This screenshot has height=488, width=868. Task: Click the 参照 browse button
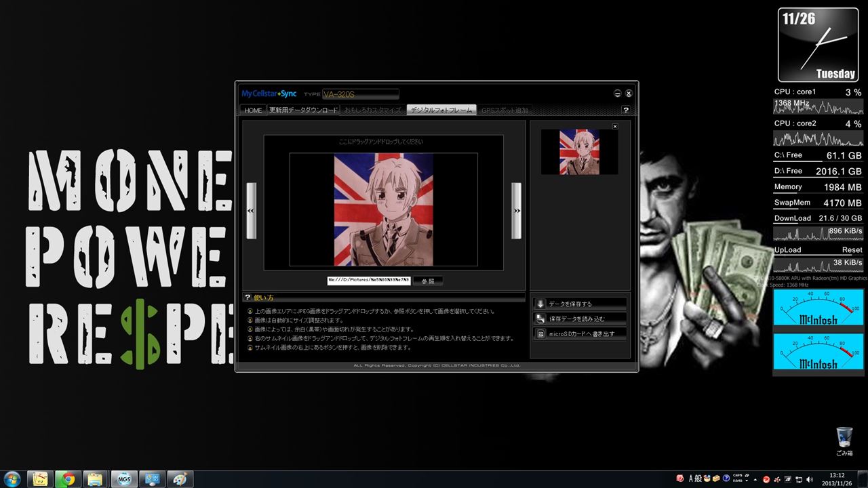coord(428,280)
